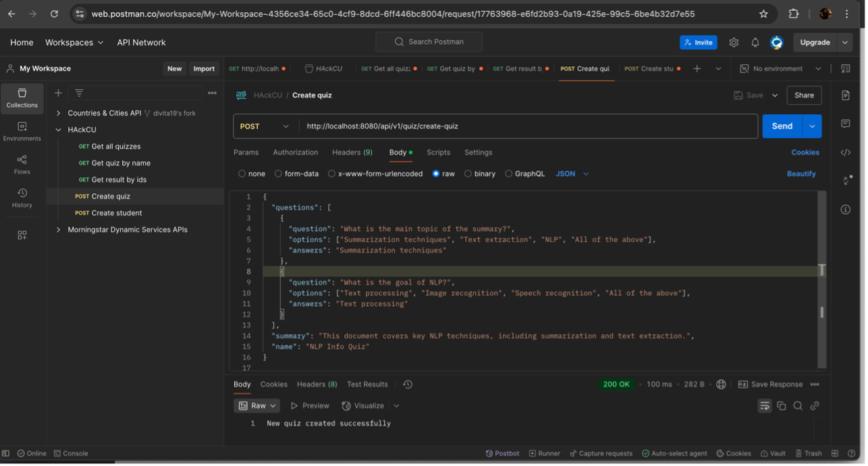Open the info icon in right sidebar
This screenshot has height=466, width=868.
pyautogui.click(x=846, y=209)
